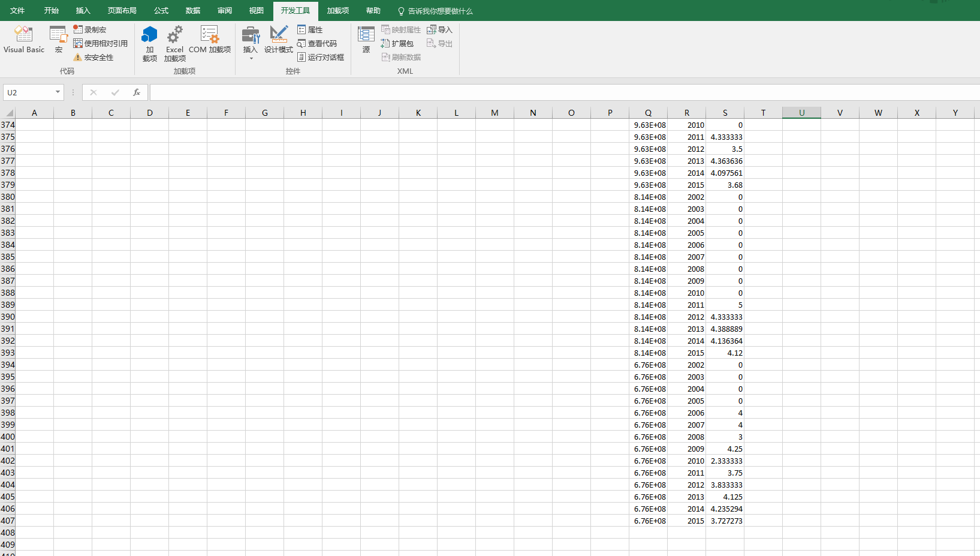The image size is (980, 556).
Task: Switch to the Insert (插入) ribbon tab
Action: 83,11
